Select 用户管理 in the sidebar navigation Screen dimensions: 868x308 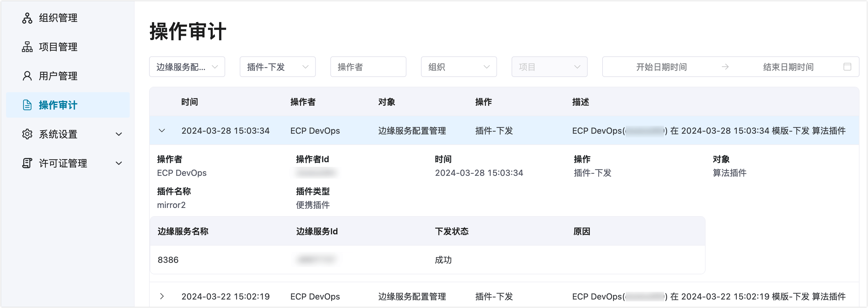click(x=57, y=76)
